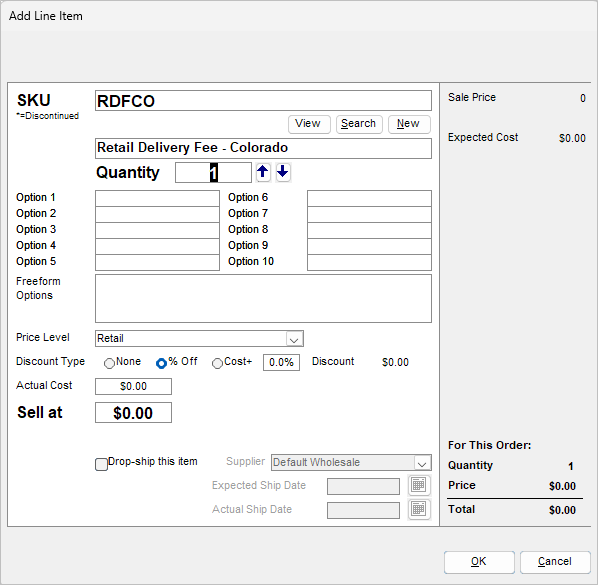Enable Drop-ship this item checkbox
Viewport: 598px width, 585px height.
coord(101,464)
